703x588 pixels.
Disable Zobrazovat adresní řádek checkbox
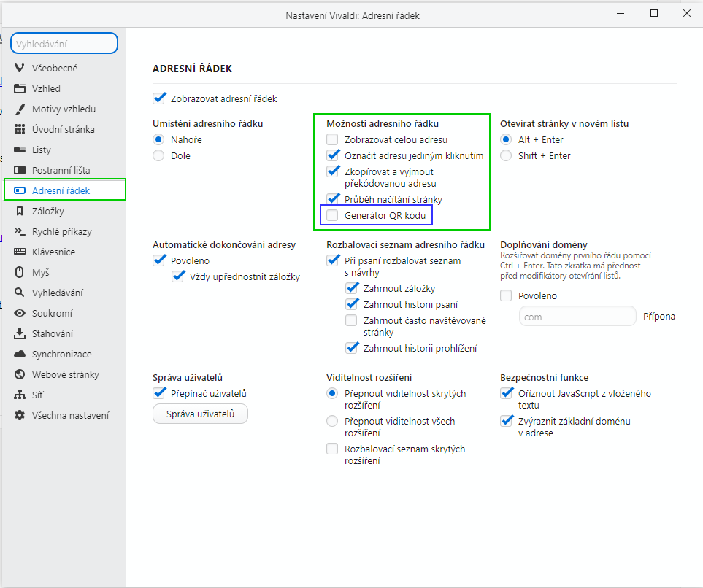(158, 98)
